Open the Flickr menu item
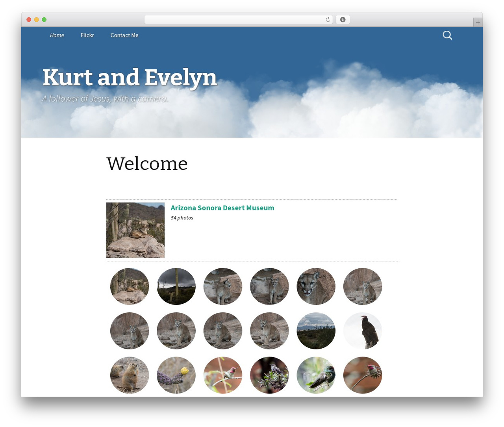Image resolution: width=504 pixels, height=427 pixels. [87, 35]
